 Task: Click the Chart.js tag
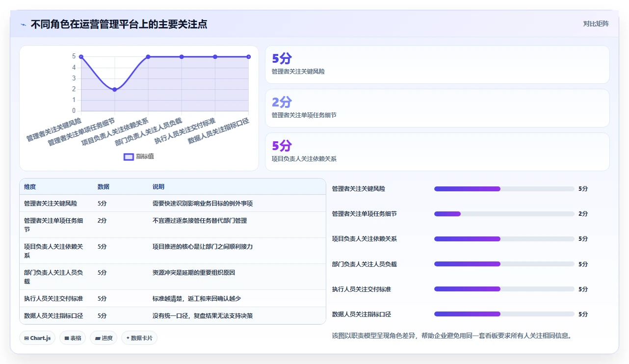point(37,338)
